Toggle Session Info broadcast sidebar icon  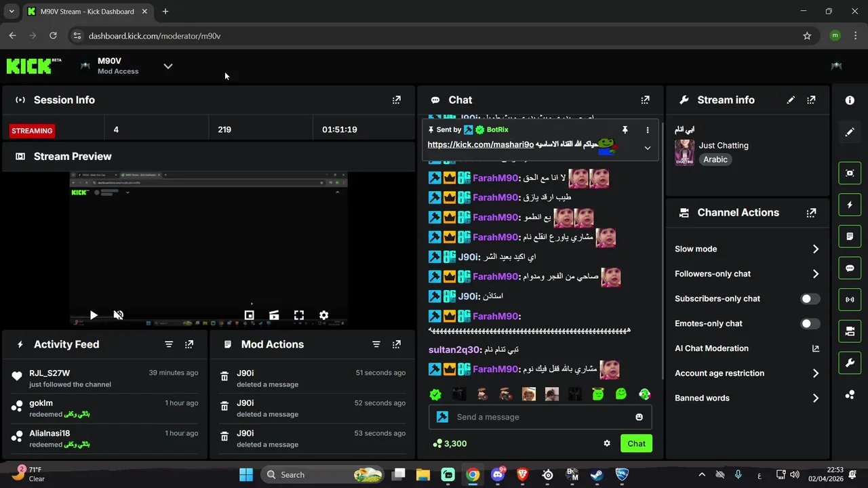pyautogui.click(x=850, y=300)
